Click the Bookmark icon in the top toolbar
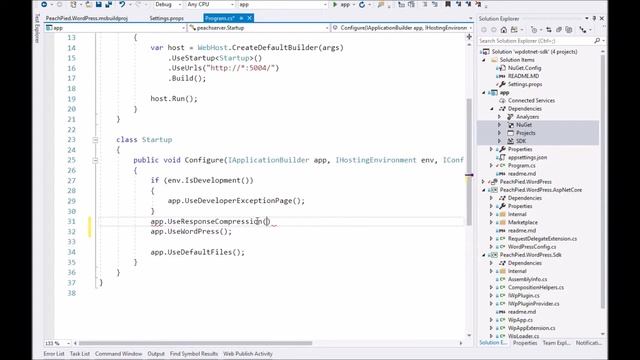Viewport: 640px width, 360px height. [x=448, y=4]
